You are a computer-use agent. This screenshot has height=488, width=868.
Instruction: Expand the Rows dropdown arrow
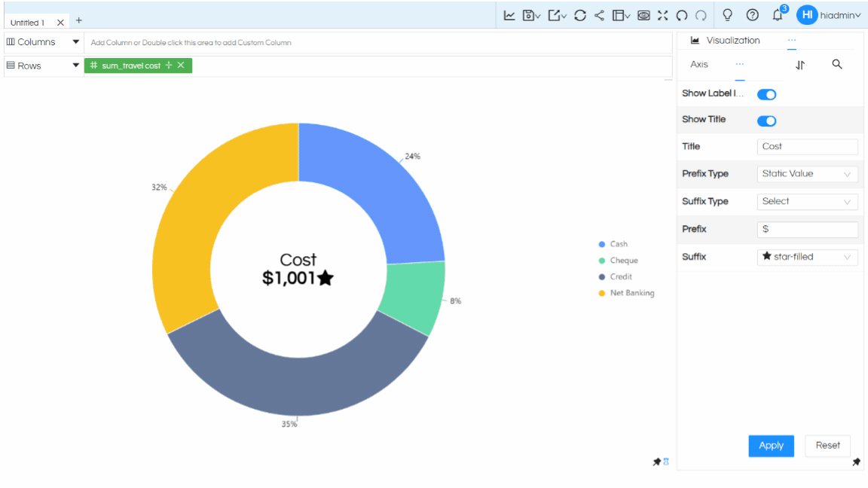(76, 66)
